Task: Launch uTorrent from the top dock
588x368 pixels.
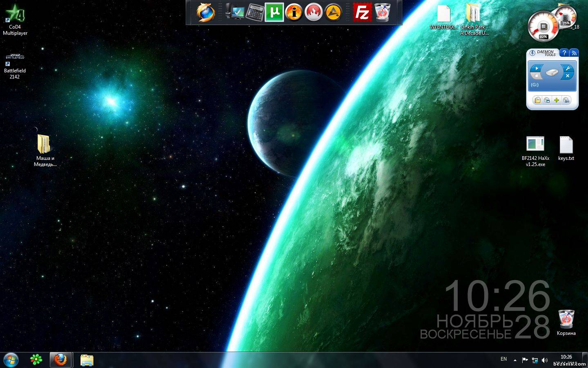Action: 274,12
